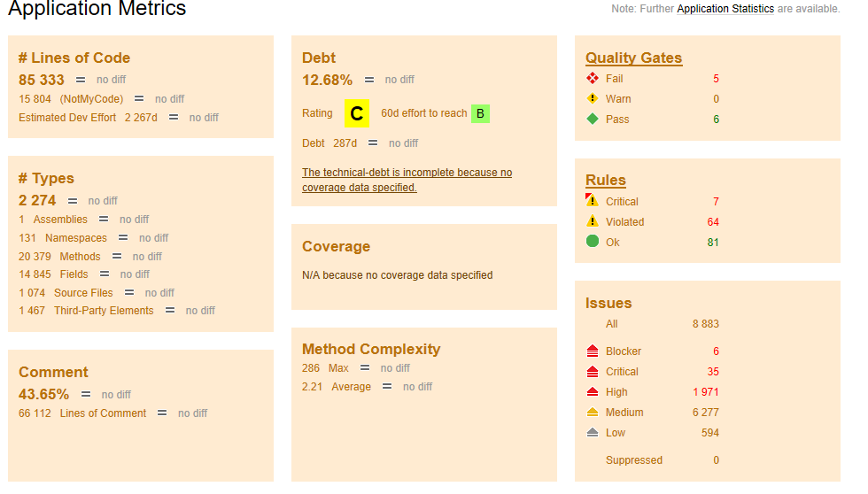The height and width of the screenshot is (494, 868).
Task: Click the Method Complexity heading
Action: (x=371, y=349)
